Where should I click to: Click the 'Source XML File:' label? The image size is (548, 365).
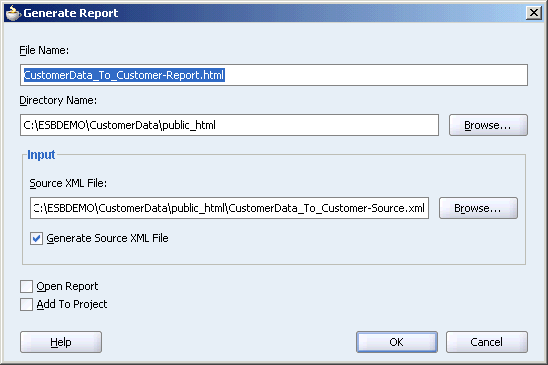point(68,183)
